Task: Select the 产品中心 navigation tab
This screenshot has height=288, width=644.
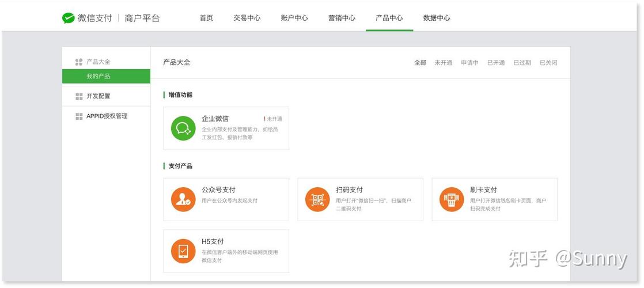Action: point(389,18)
